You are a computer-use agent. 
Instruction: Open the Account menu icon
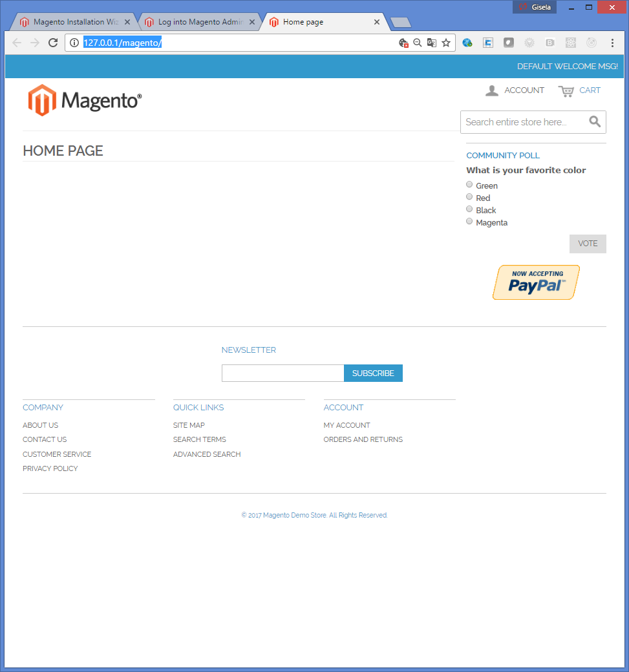click(492, 90)
